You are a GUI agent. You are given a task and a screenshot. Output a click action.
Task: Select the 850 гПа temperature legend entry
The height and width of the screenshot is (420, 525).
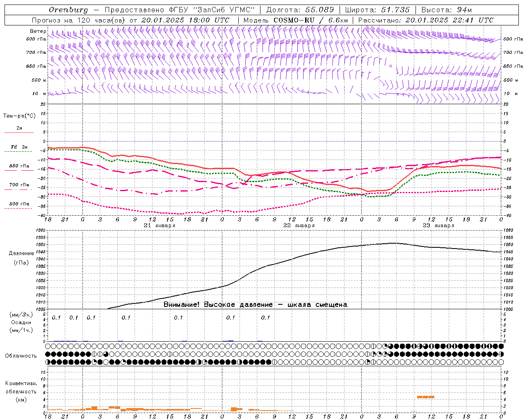[19, 166]
